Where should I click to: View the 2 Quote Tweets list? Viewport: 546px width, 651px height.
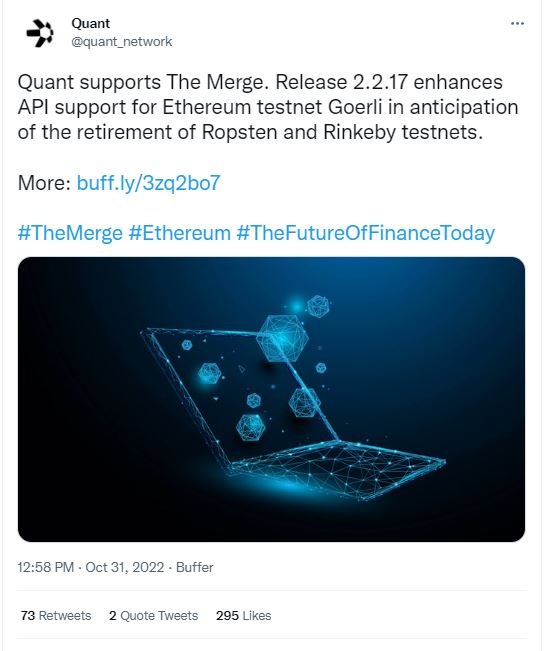point(153,615)
